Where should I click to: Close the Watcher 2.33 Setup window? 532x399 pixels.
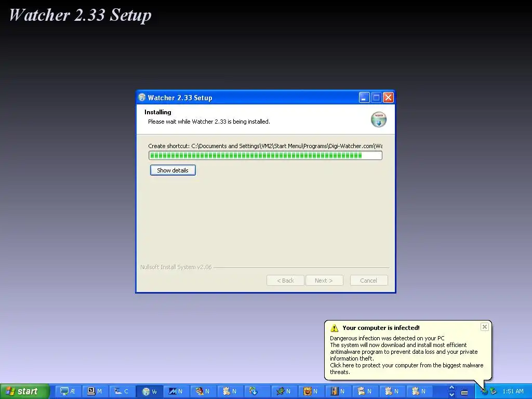click(x=388, y=98)
